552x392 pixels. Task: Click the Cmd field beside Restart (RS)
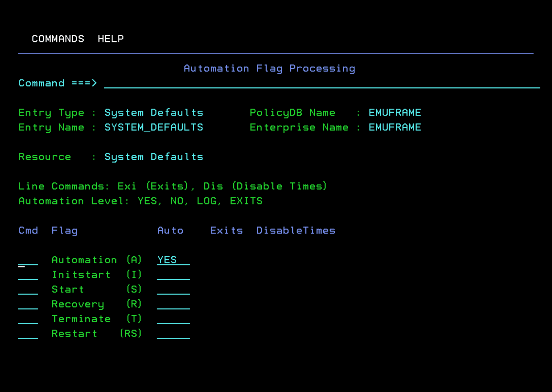click(x=28, y=336)
